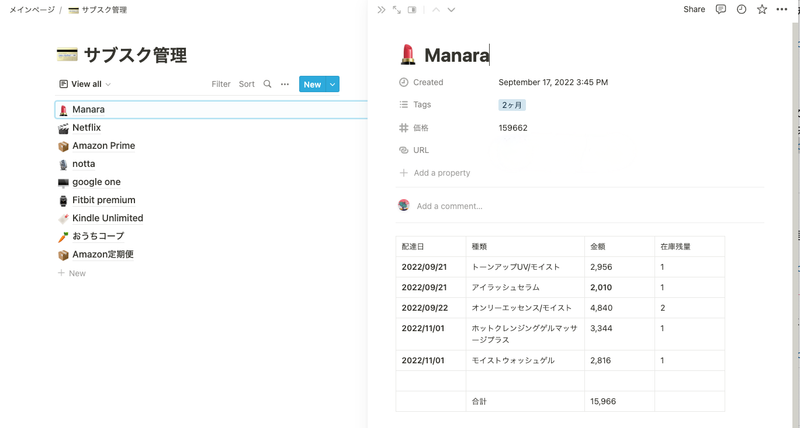The height and width of the screenshot is (428, 800).
Task: Open the Manara list row
Action: click(211, 110)
